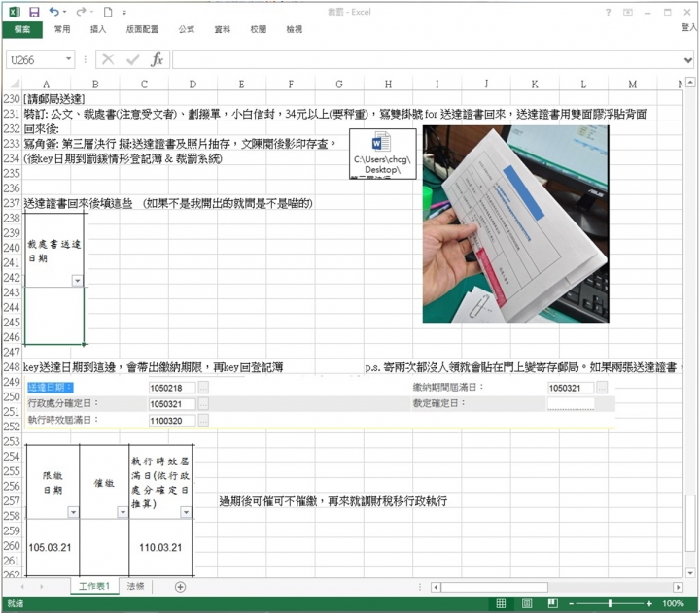Image resolution: width=700 pixels, height=615 pixels.
Task: Go to previous sheet navigation arrow
Action: click(x=22, y=587)
